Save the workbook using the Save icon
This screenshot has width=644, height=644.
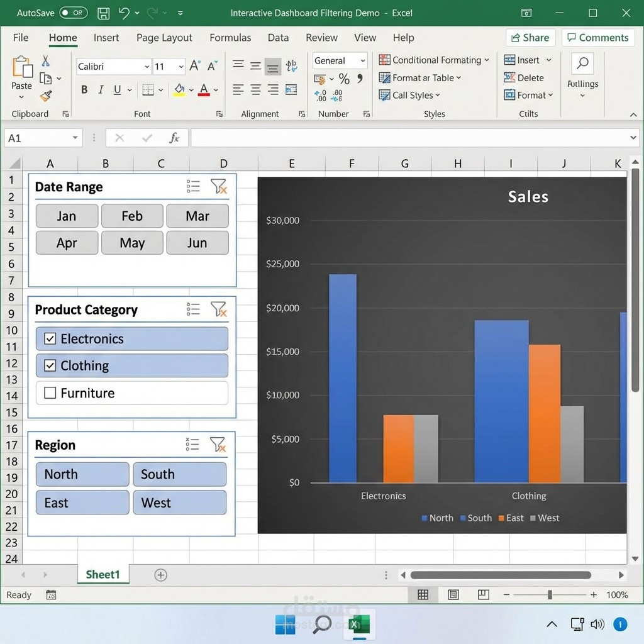click(103, 13)
